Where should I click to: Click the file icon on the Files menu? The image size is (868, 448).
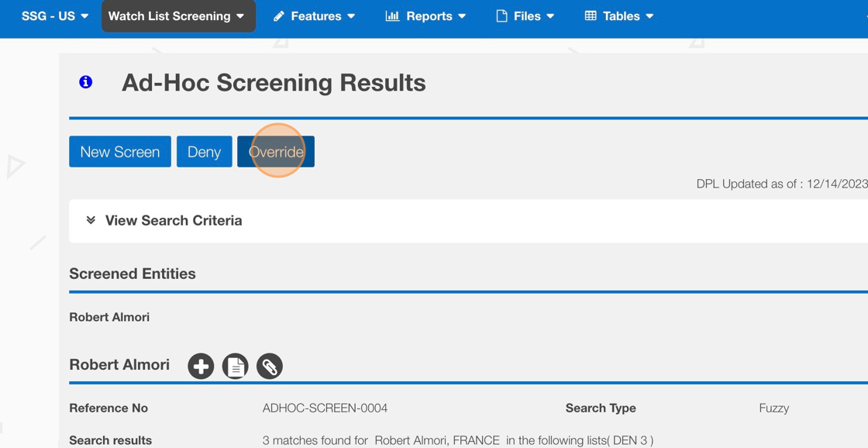(501, 16)
